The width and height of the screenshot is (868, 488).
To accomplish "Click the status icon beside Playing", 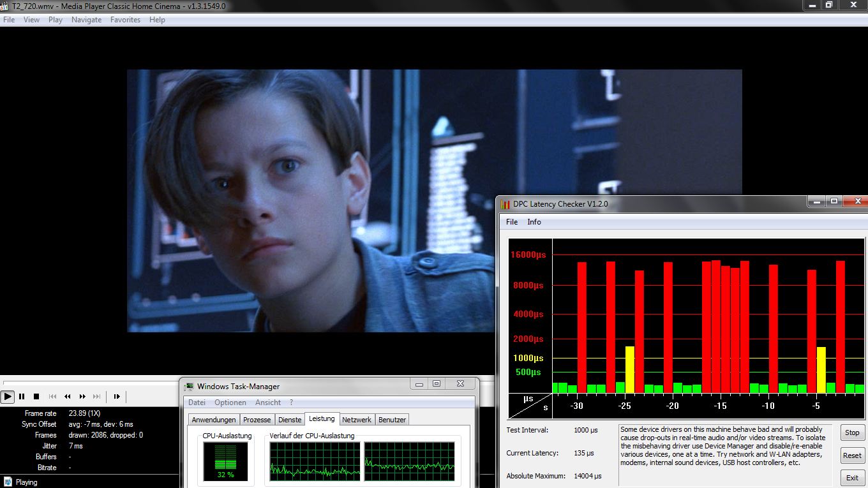I will 7,482.
